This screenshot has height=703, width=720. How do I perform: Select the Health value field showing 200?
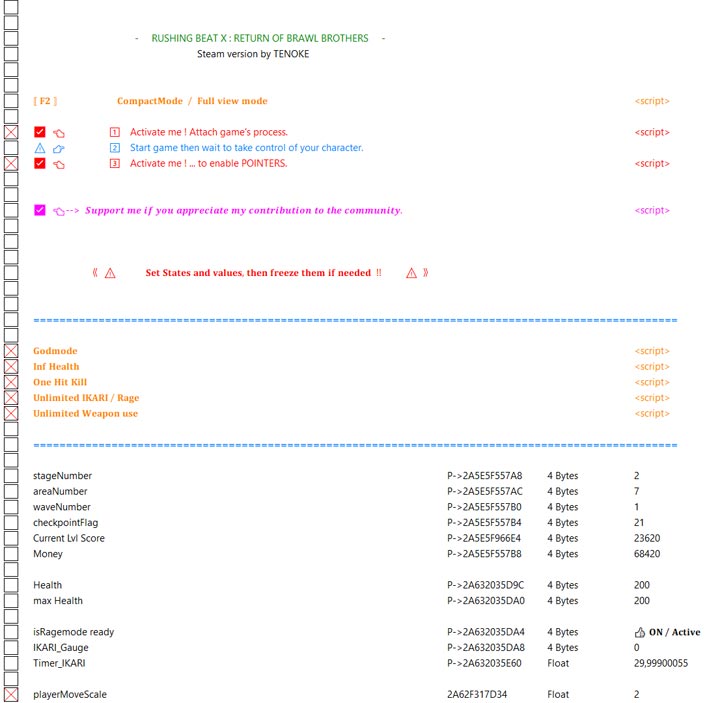click(x=641, y=585)
